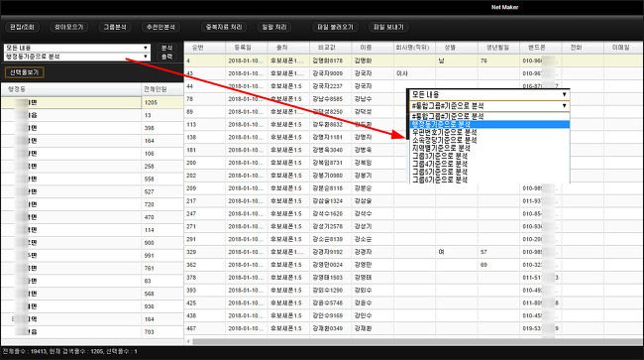Sort by the 등록일 column header
The width and height of the screenshot is (644, 360).
point(247,48)
